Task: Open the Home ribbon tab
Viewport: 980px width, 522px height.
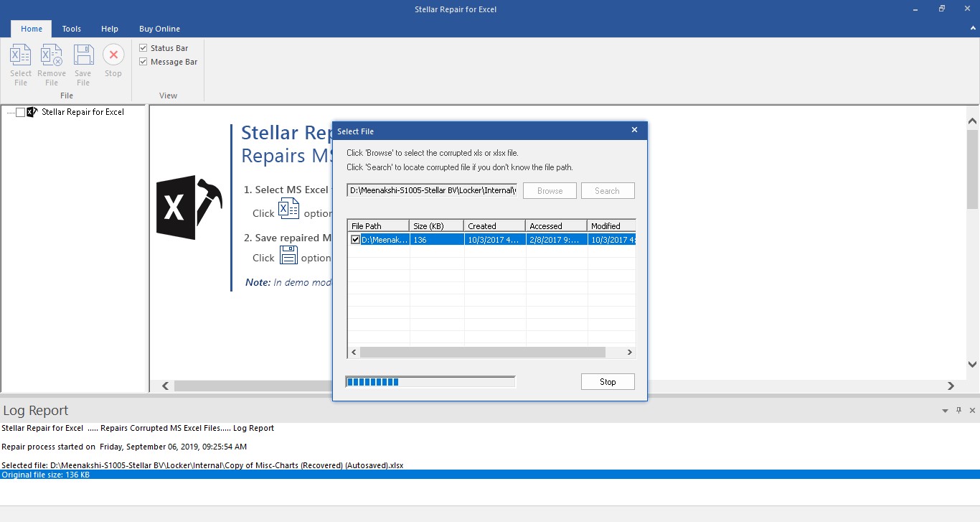Action: (32, 29)
